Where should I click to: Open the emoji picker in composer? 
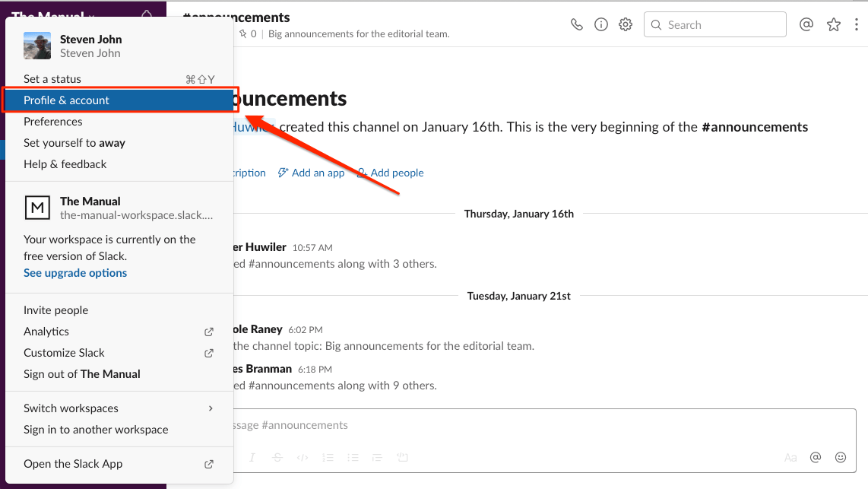point(841,457)
